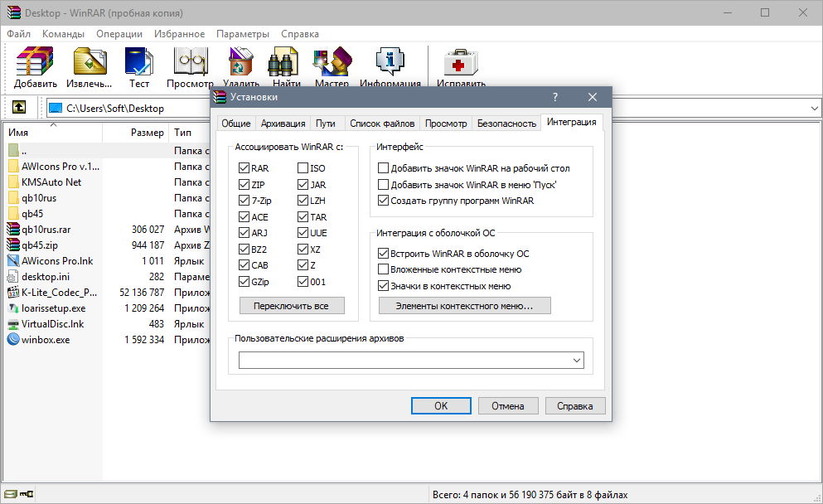Toggle the 7-Zip association checkbox
The height and width of the screenshot is (504, 823).
click(x=244, y=201)
